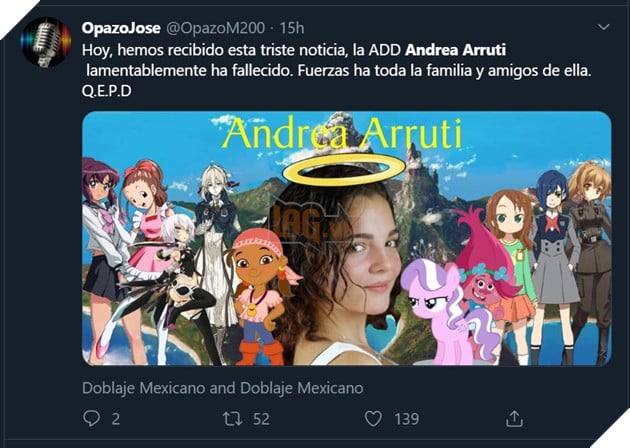Click the like count 139
Viewport: 630px width, 448px height.
click(x=407, y=419)
